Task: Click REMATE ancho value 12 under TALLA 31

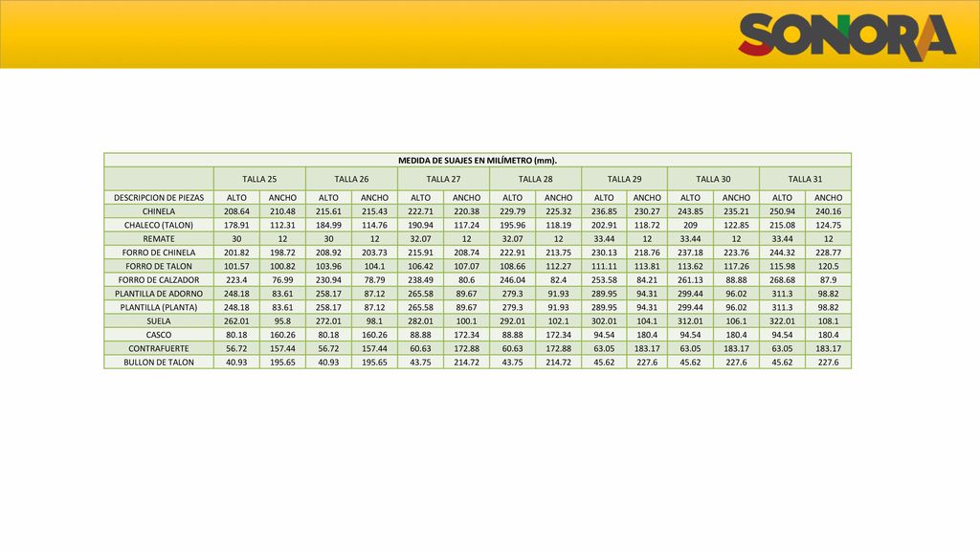Action: 828,238
